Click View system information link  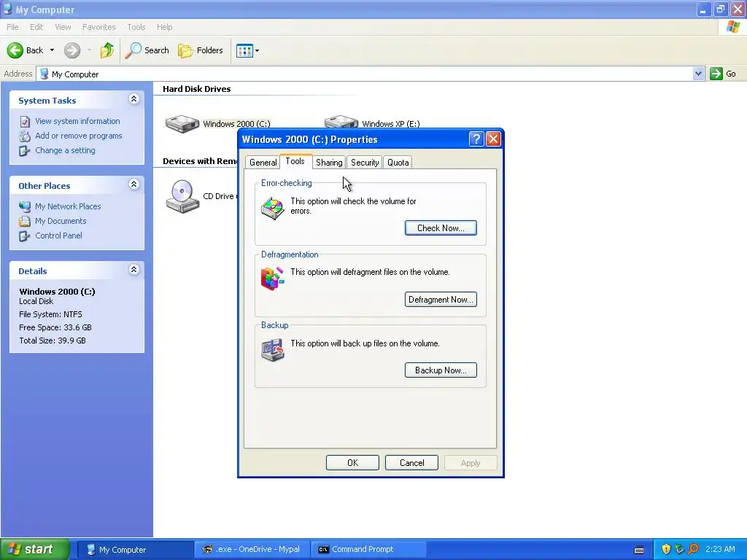coord(77,121)
